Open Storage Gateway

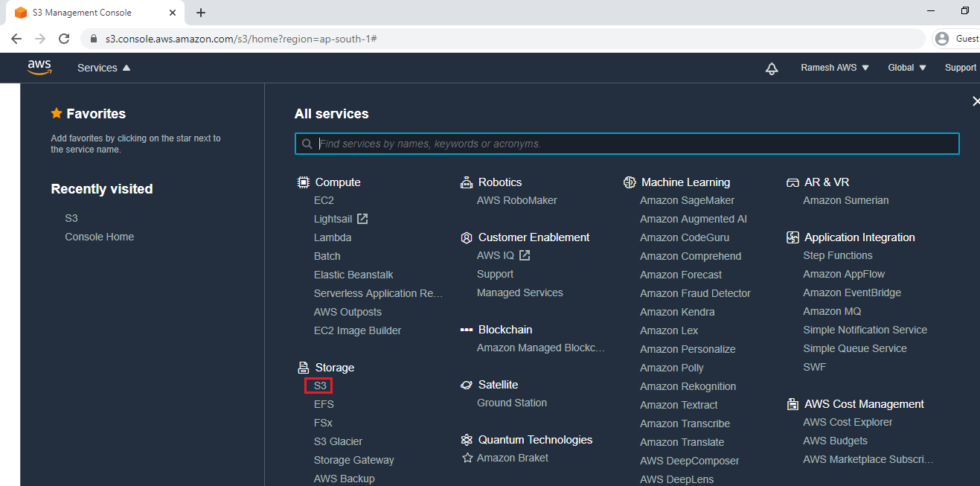point(354,460)
